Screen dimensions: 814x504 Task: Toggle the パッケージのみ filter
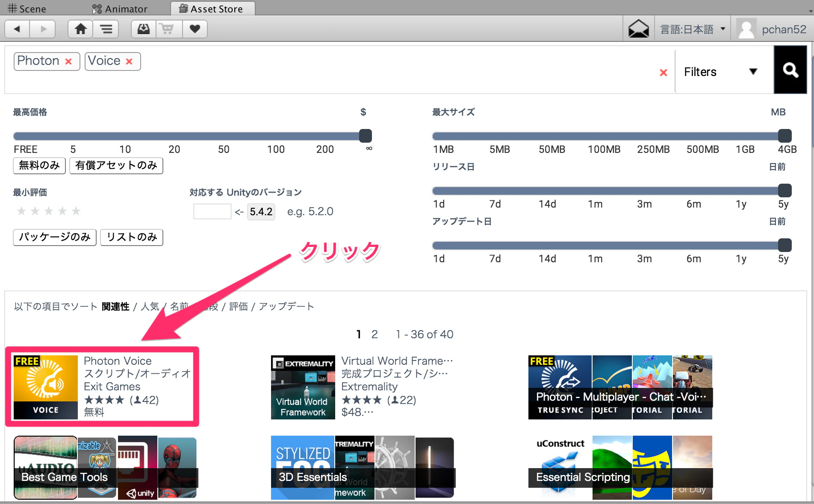pyautogui.click(x=55, y=237)
